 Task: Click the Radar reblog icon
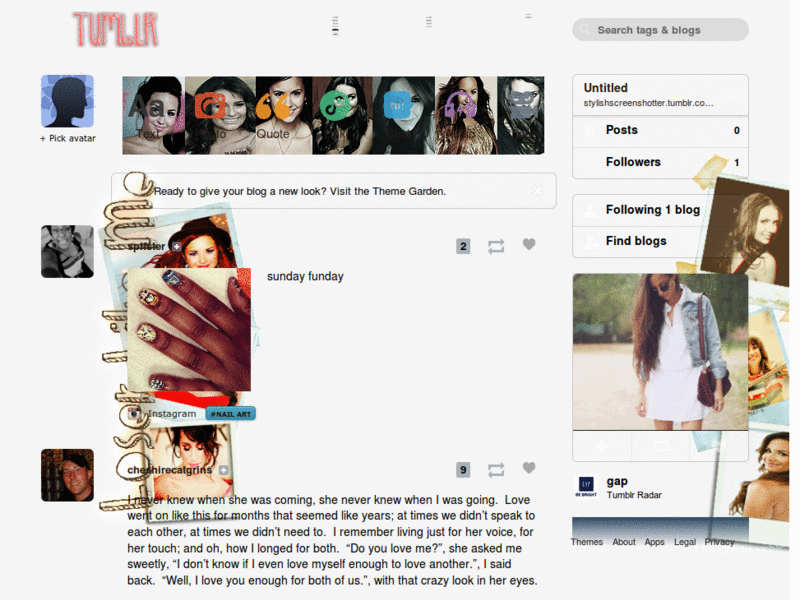pos(660,446)
